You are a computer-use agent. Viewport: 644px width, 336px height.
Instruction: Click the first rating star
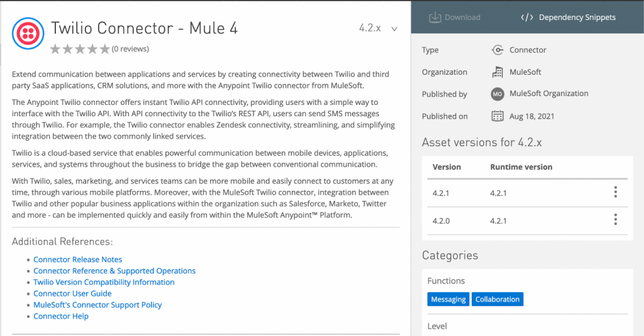(x=55, y=49)
